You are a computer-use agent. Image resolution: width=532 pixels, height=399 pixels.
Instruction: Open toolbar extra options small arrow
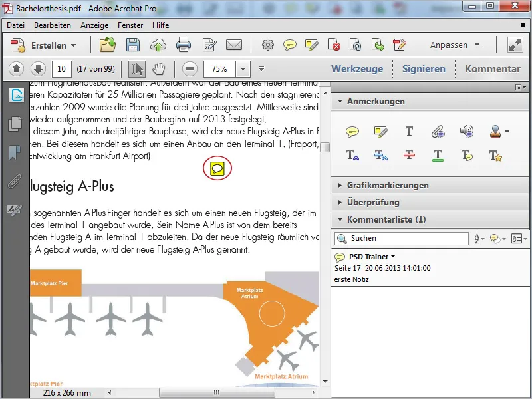point(261,69)
